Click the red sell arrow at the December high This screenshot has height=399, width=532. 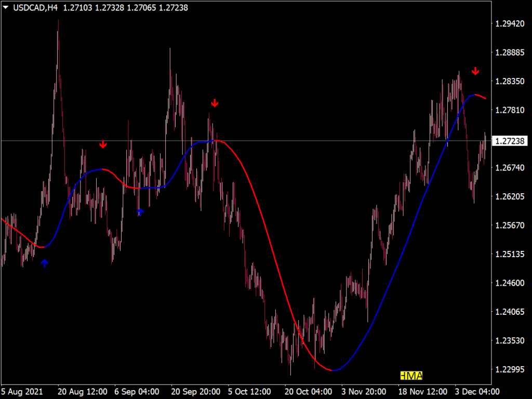475,72
